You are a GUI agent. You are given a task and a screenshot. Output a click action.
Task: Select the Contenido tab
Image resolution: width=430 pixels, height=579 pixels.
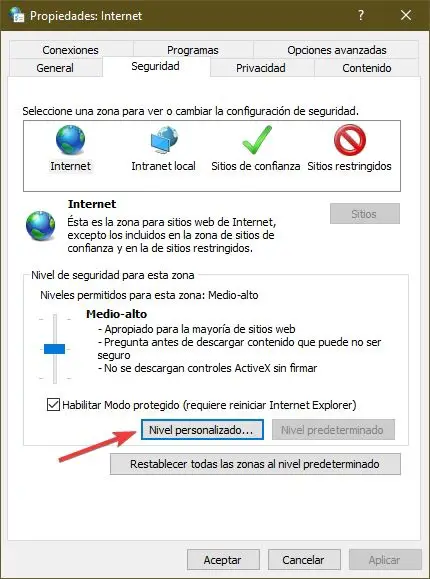[366, 68]
